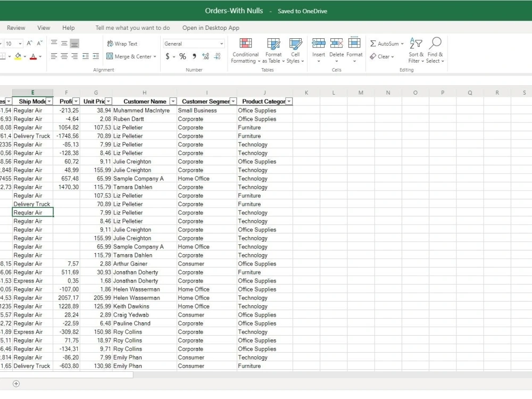
Task: Click the Sort & Filter icon
Action: 416,44
